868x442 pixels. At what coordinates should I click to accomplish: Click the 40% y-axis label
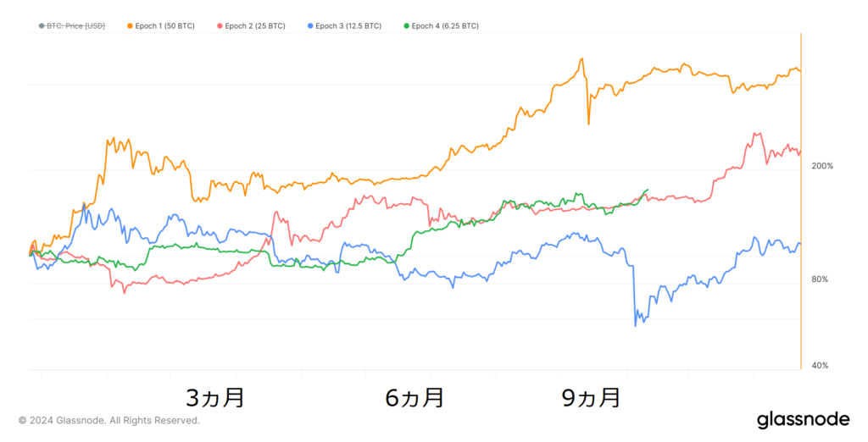[x=821, y=366]
